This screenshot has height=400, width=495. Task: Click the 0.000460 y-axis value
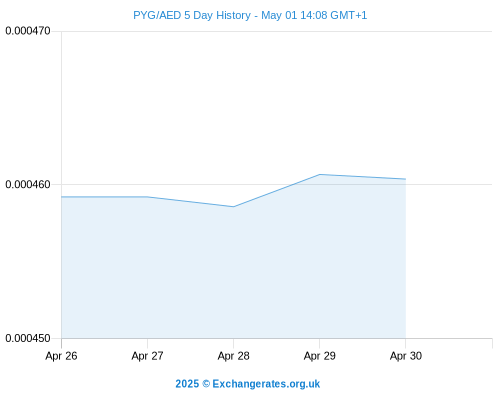tap(28, 184)
